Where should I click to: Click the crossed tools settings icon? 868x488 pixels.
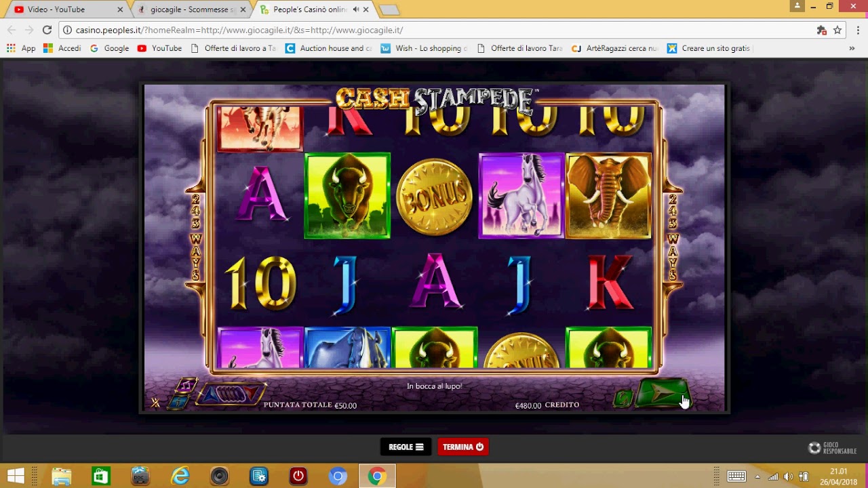click(155, 403)
